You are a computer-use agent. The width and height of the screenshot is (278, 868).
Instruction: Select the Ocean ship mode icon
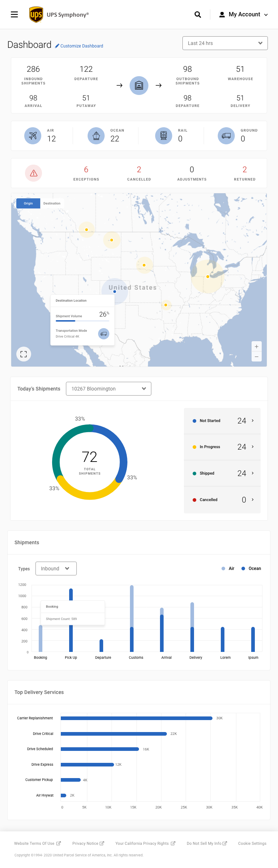tap(96, 136)
